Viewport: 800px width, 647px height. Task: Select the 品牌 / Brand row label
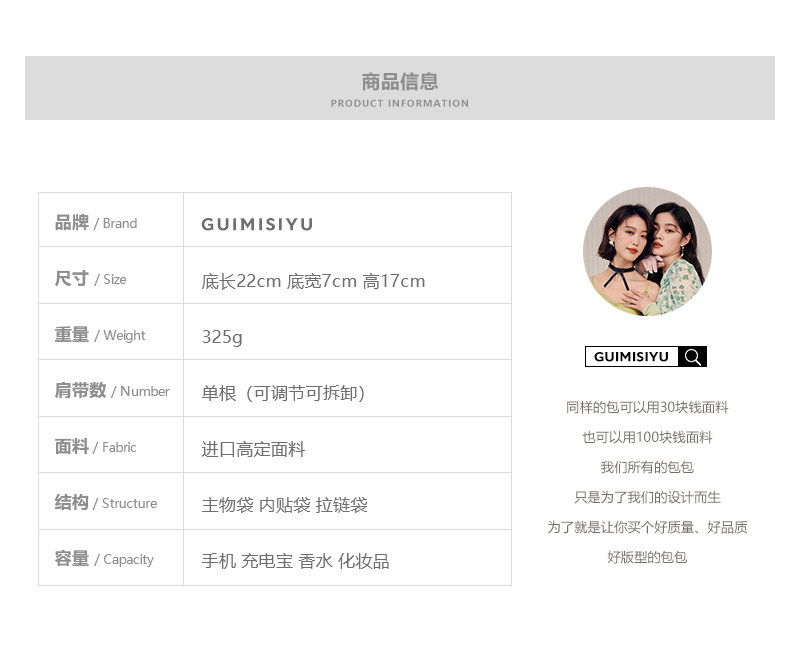point(96,223)
